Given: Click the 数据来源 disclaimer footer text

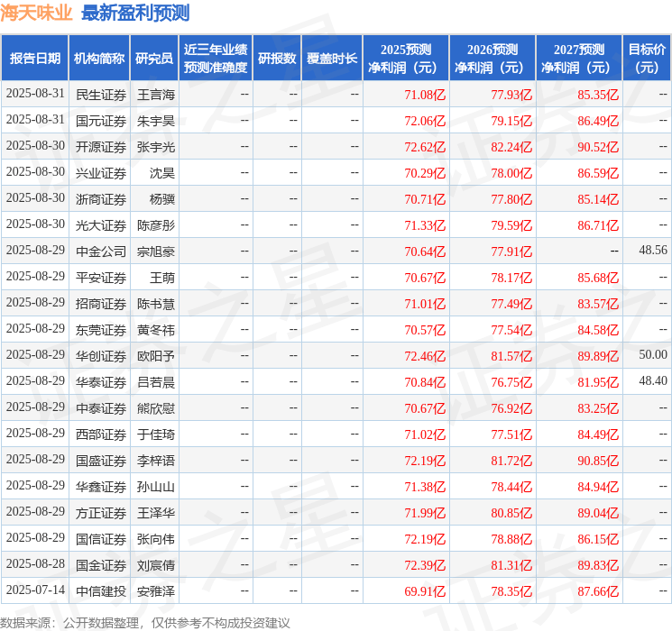Looking at the screenshot, I should (x=145, y=622).
